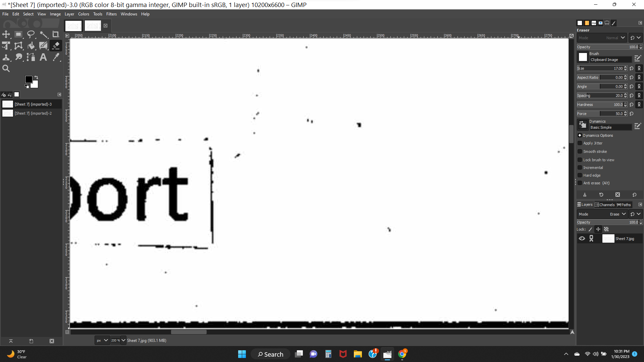644x362 pixels.
Task: Switch to the Channels tab
Action: [x=605, y=205]
